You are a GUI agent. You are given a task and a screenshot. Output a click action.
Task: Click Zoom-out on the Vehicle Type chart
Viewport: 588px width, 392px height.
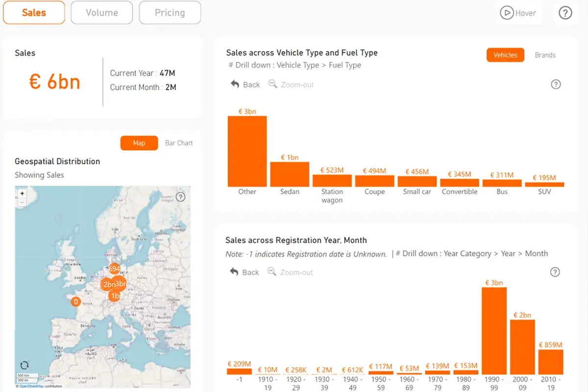click(291, 84)
